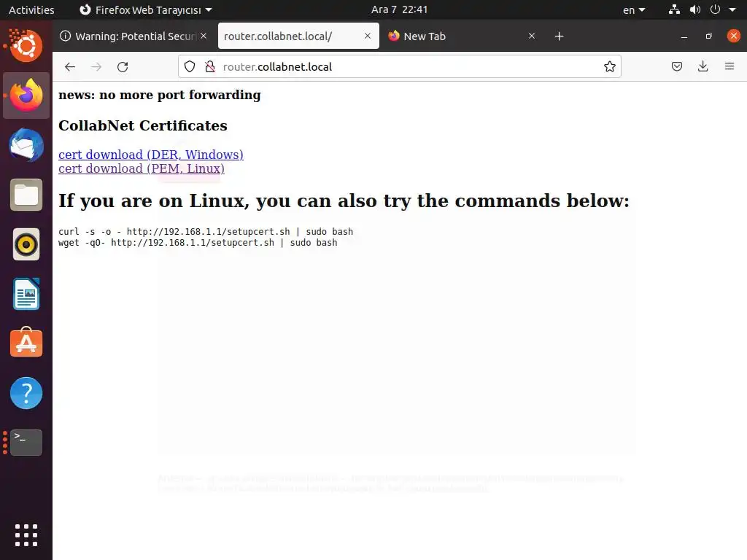Reload the current page

tap(123, 66)
